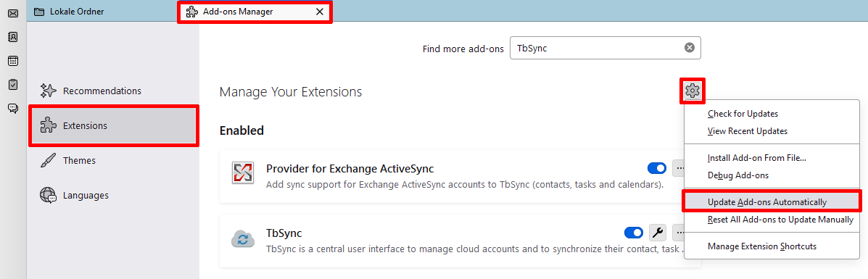The image size is (868, 279).
Task: Clear the TbSync search text with the X icon
Action: (689, 48)
